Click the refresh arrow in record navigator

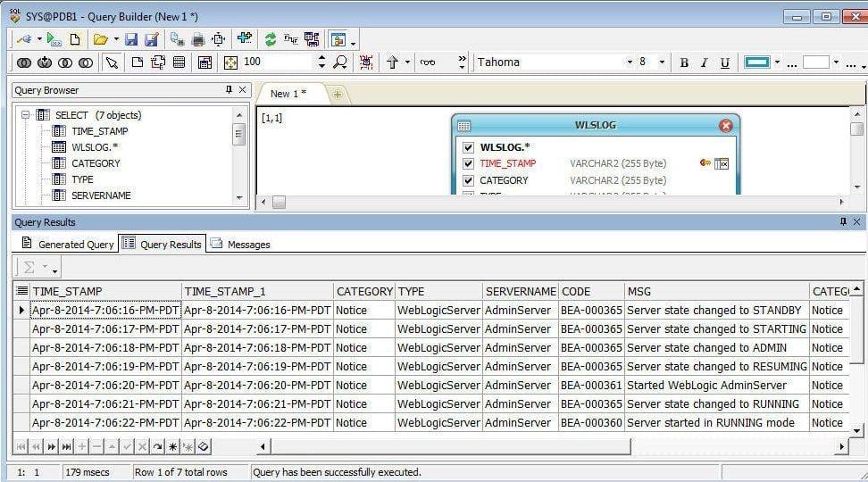point(158,446)
